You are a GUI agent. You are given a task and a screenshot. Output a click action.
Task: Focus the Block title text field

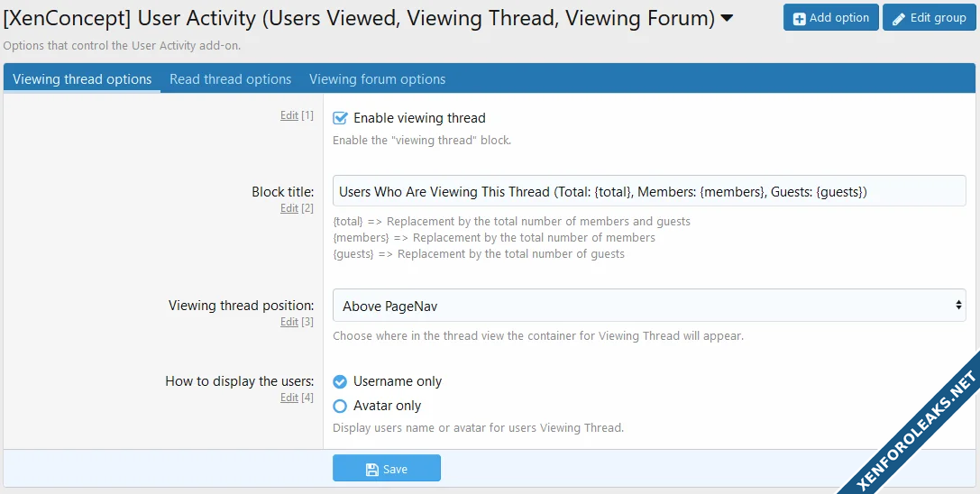[648, 191]
